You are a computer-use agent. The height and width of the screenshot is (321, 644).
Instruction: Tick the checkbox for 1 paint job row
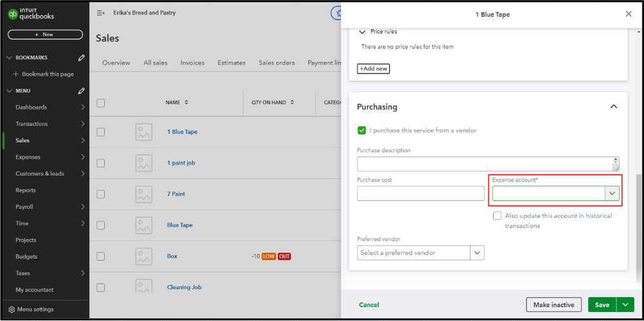tap(101, 163)
